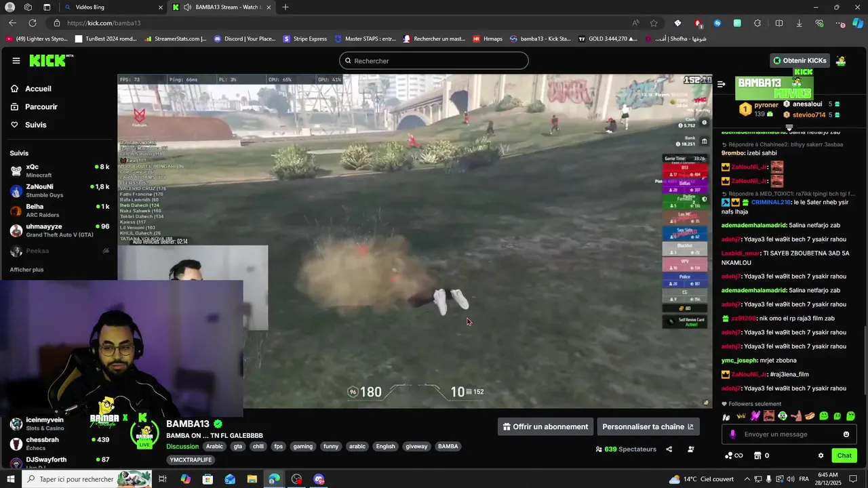Open a new browser tab
The width and height of the screenshot is (868, 488).
[x=285, y=7]
